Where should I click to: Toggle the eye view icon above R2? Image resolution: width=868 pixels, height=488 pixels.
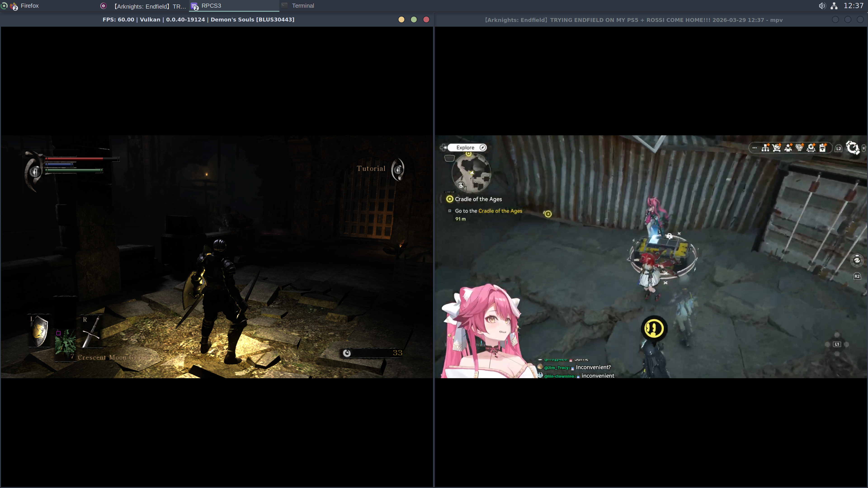point(857,260)
